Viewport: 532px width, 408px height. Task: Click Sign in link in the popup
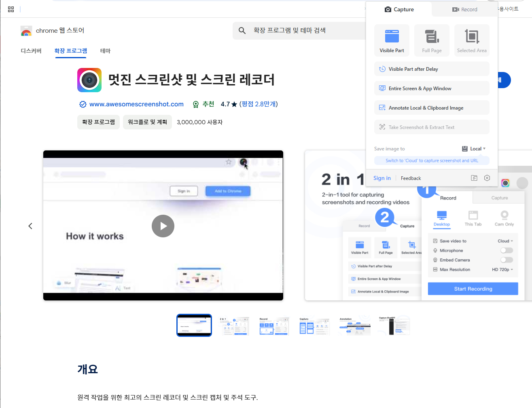[382, 178]
